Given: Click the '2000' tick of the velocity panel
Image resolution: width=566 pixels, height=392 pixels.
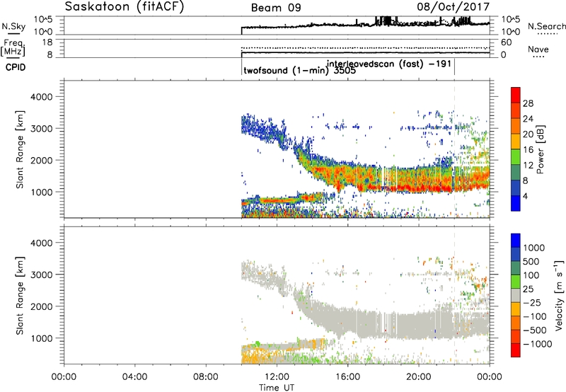Looking at the screenshot, I should [x=41, y=306].
